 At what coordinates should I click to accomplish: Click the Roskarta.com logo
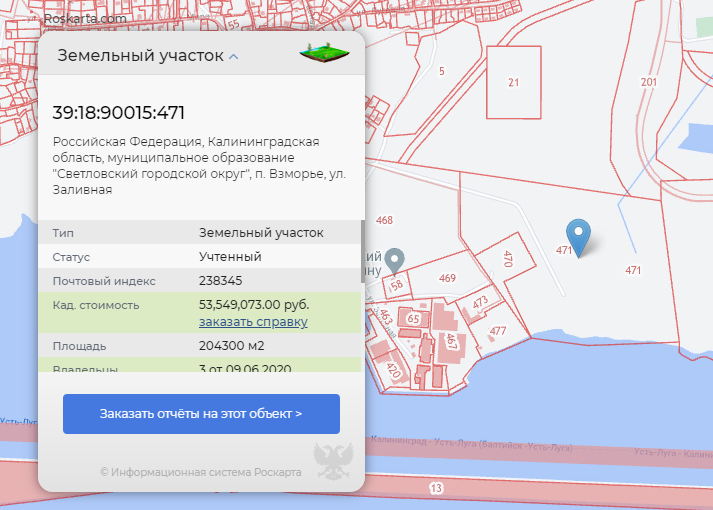pyautogui.click(x=84, y=18)
